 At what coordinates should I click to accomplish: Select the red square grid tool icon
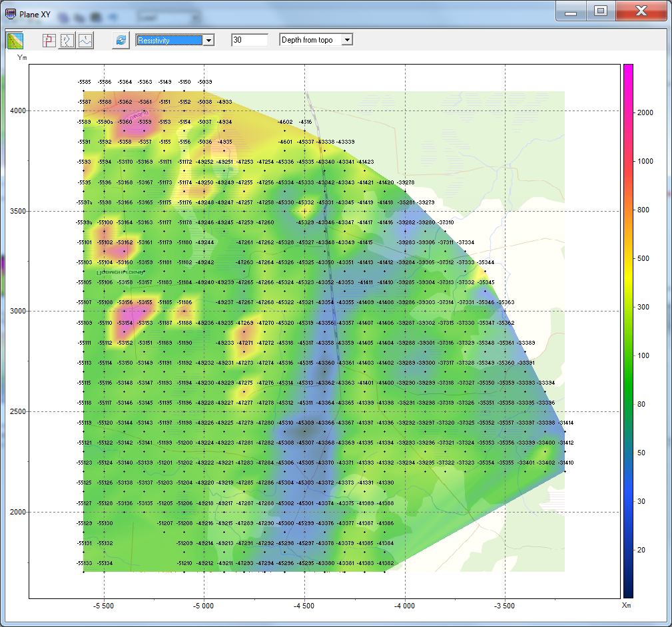(x=49, y=41)
